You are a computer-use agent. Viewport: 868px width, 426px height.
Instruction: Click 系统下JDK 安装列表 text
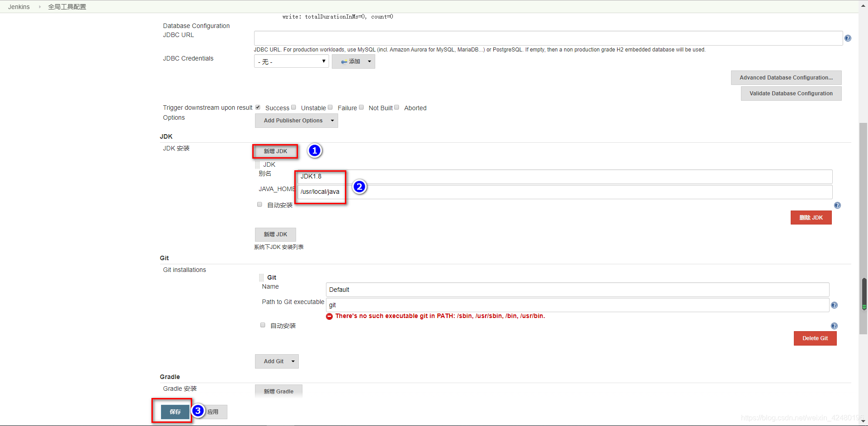[x=278, y=247]
